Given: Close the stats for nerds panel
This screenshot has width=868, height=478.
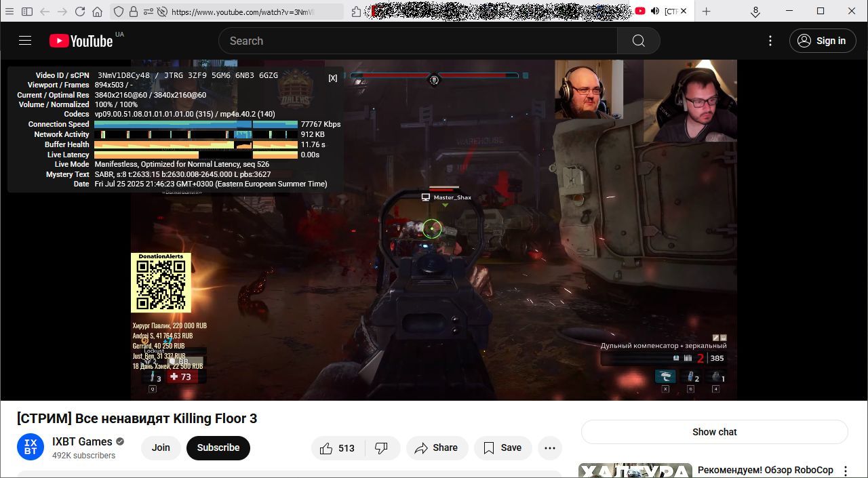Looking at the screenshot, I should pyautogui.click(x=332, y=78).
